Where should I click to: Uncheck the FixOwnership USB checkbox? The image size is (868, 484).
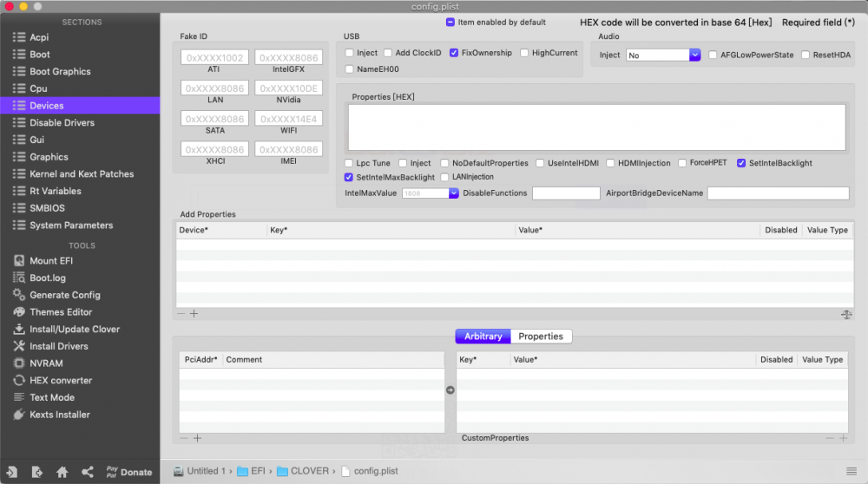[454, 53]
